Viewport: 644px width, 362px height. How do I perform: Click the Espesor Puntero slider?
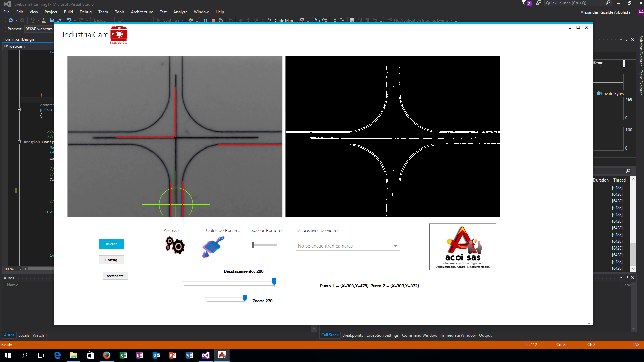click(265, 245)
